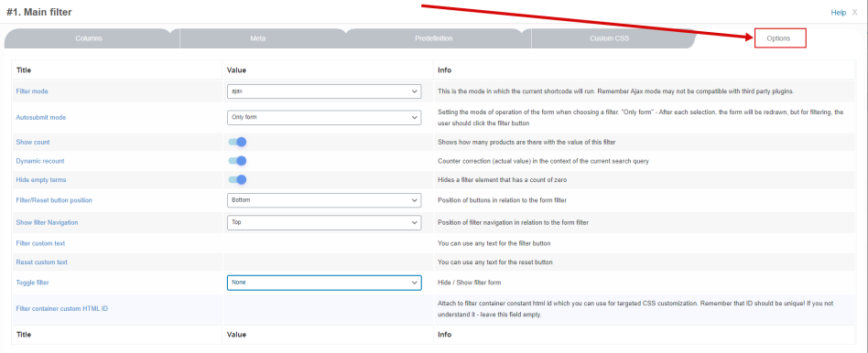868x353 pixels.
Task: Open the Predefinition tab
Action: tap(433, 38)
